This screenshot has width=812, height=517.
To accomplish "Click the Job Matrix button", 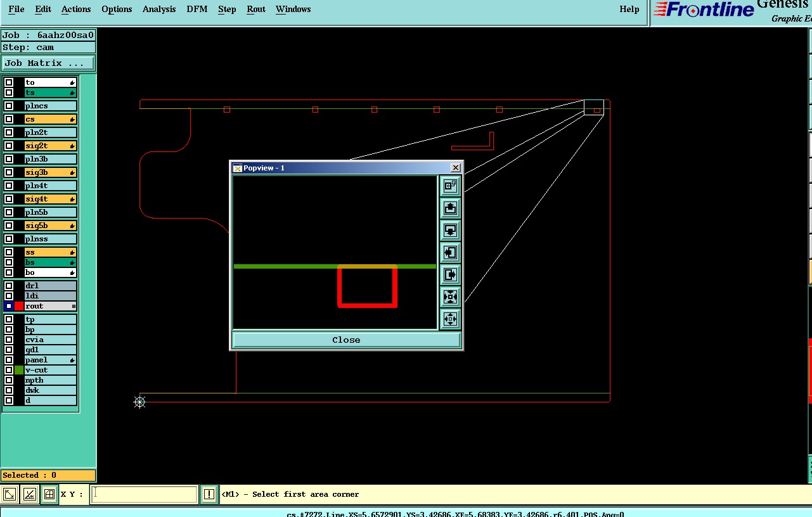I will coord(48,63).
